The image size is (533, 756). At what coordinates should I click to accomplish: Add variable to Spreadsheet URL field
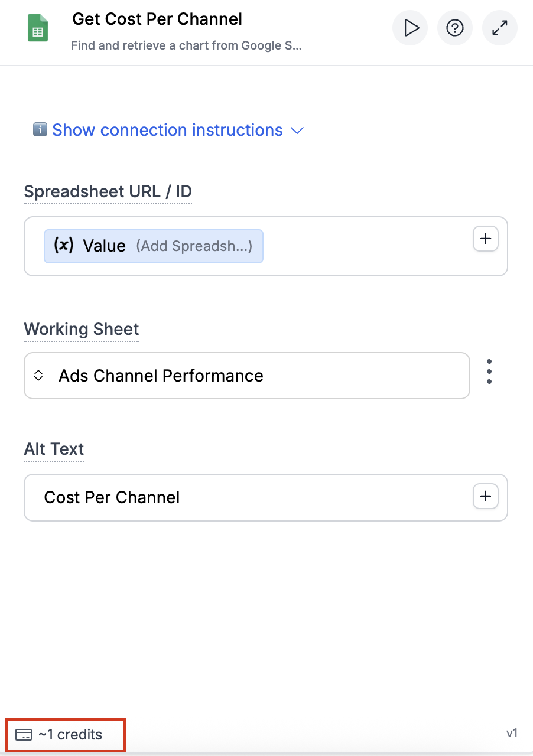click(x=486, y=239)
